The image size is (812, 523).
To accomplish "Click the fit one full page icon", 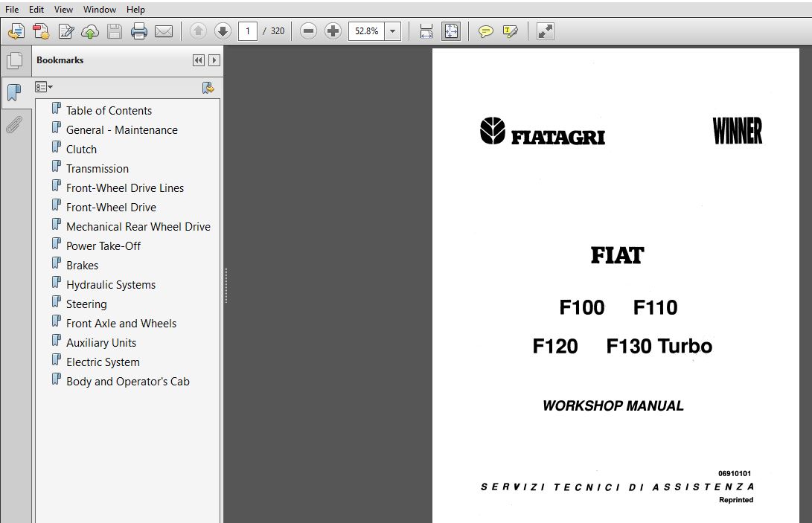I will (451, 31).
